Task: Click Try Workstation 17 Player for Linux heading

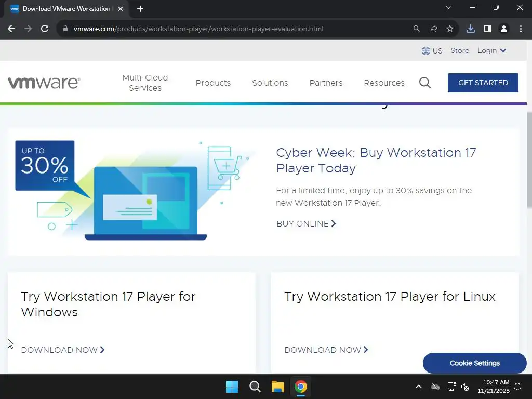Action: 390,297
